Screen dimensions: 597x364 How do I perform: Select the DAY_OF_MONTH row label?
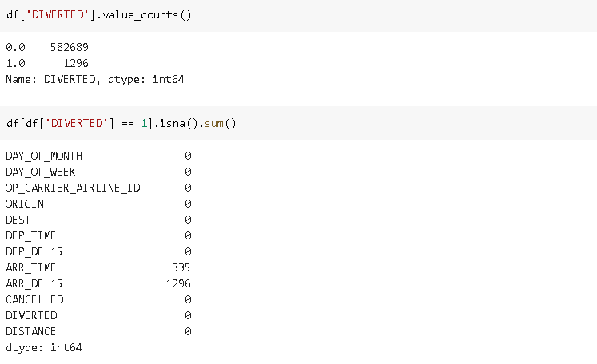[44, 156]
